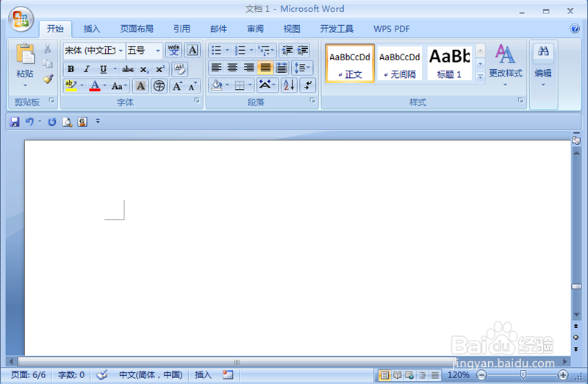Screen dimensions: 588x384
Task: Shrink font size with smaller A
Action: [193, 86]
